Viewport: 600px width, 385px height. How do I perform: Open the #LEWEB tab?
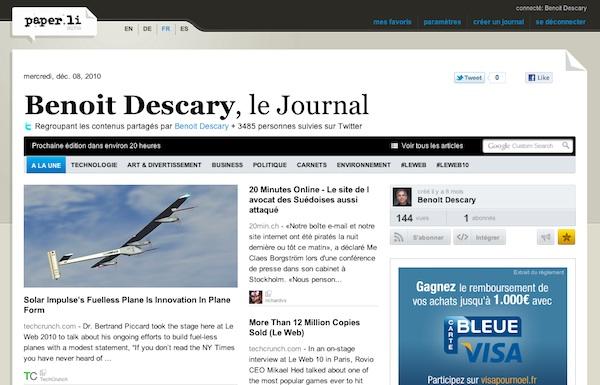413,165
